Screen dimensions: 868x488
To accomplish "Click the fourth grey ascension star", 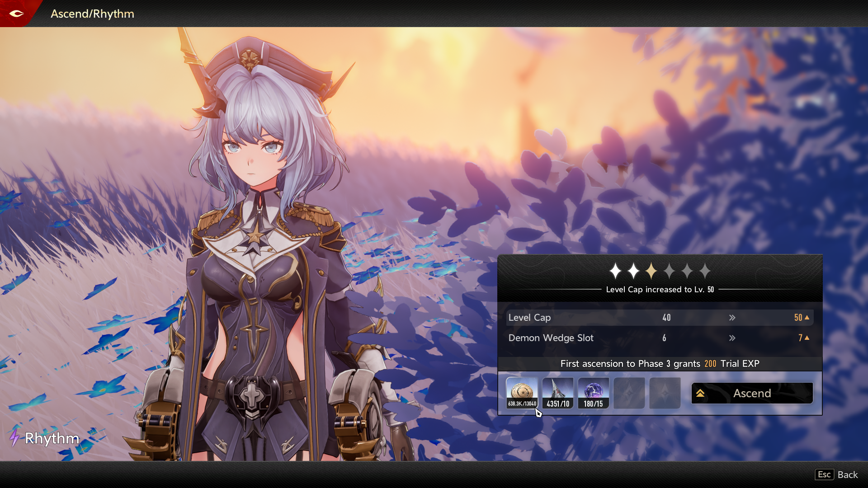I will 669,271.
